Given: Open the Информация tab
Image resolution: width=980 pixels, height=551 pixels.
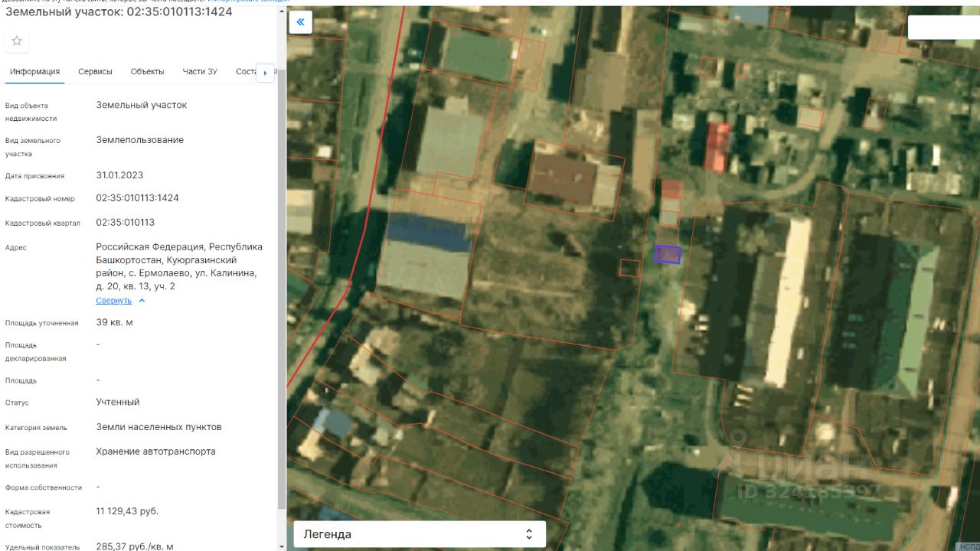Looking at the screenshot, I should (35, 72).
